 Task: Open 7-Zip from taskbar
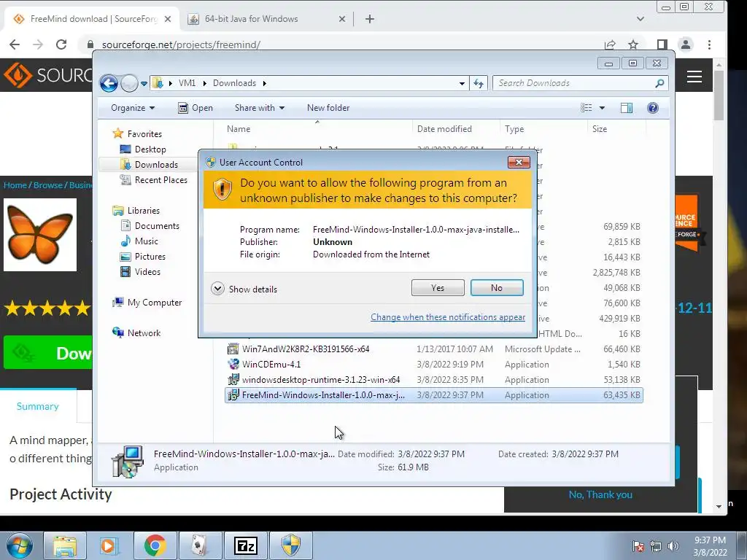pyautogui.click(x=246, y=545)
